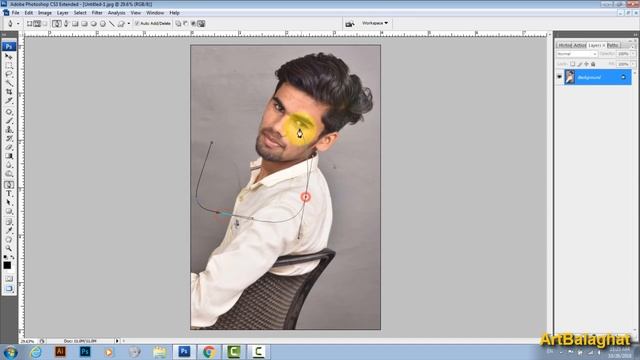Reset to default foreground and background colors
Image resolution: width=640 pixels, height=360 pixels.
click(5, 257)
